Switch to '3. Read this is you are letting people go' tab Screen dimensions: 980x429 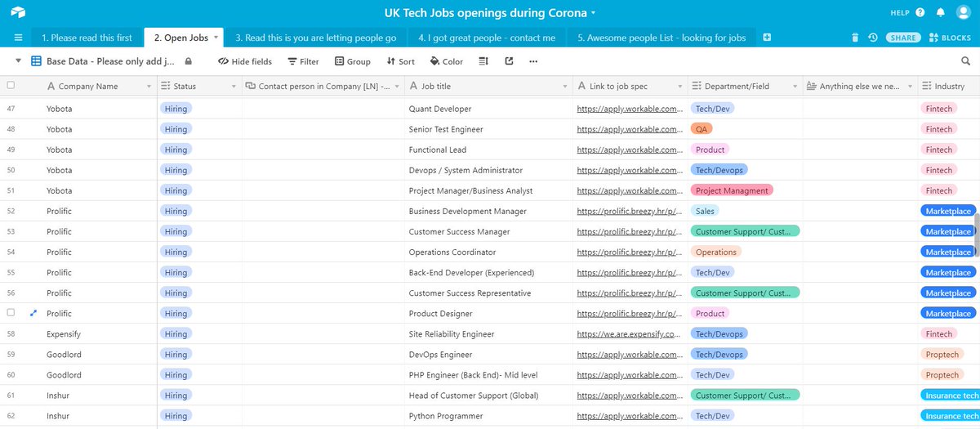pyautogui.click(x=316, y=38)
